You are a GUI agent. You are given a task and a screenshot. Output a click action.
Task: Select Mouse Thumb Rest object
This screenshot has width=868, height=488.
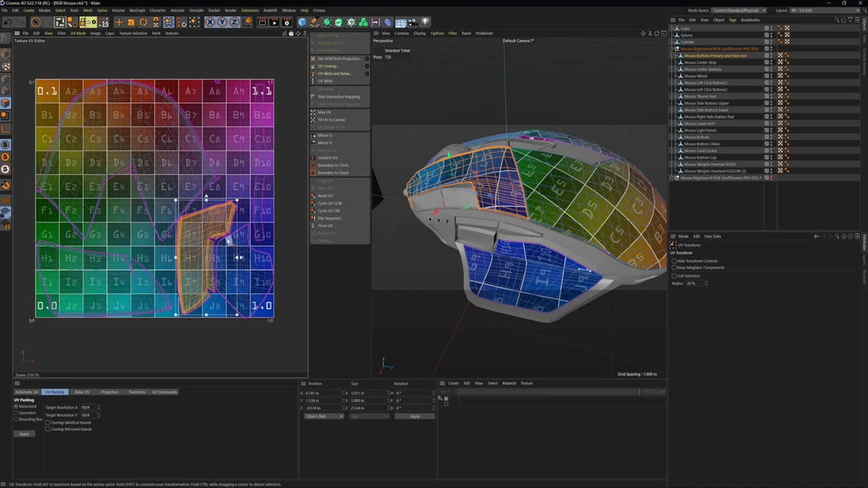[x=700, y=96]
